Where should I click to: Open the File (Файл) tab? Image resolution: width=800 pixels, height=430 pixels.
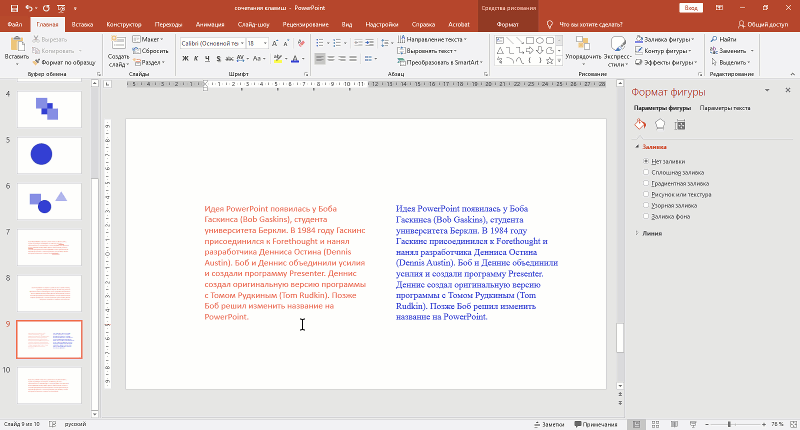click(x=15, y=24)
